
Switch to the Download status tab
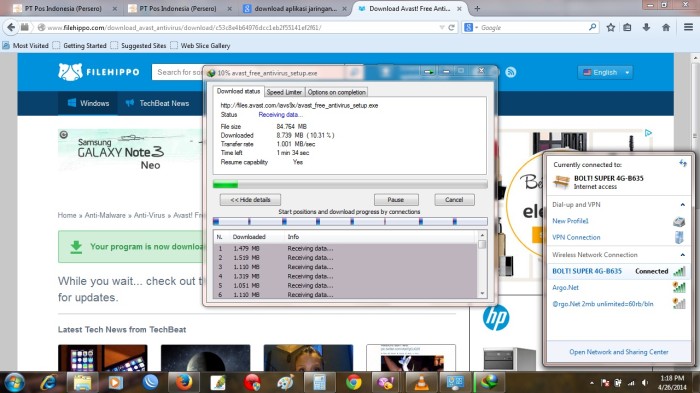238,91
